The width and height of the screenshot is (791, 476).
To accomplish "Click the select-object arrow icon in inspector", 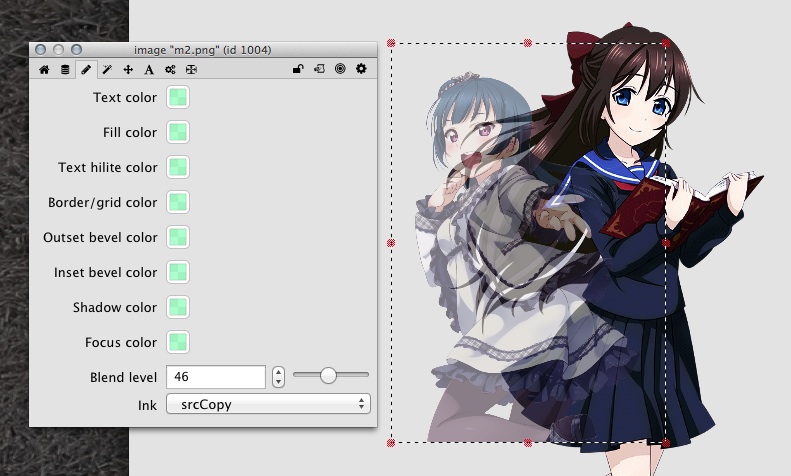I will (x=319, y=69).
